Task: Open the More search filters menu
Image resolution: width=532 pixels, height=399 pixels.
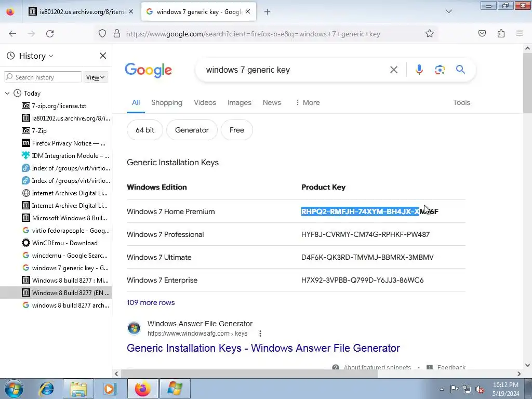Action: point(308,102)
